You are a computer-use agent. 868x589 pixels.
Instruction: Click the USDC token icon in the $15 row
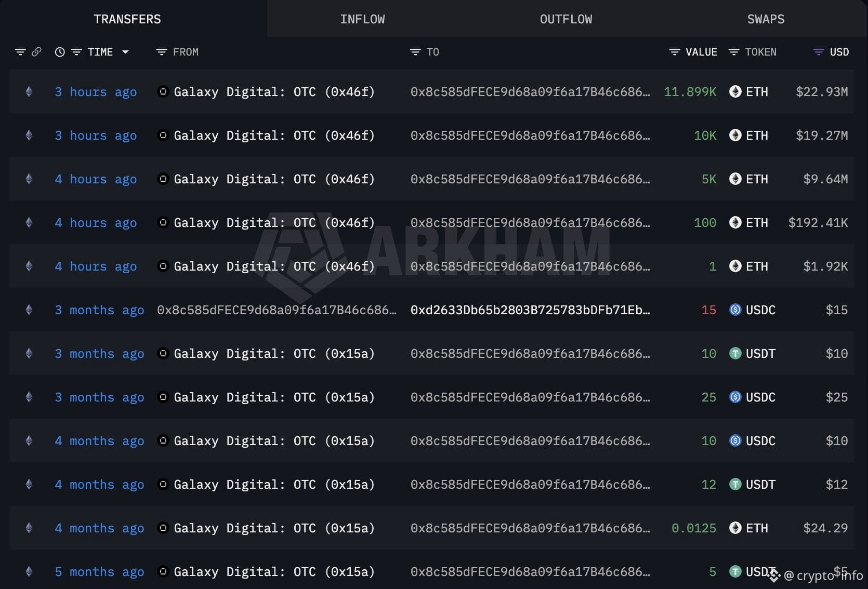click(735, 310)
